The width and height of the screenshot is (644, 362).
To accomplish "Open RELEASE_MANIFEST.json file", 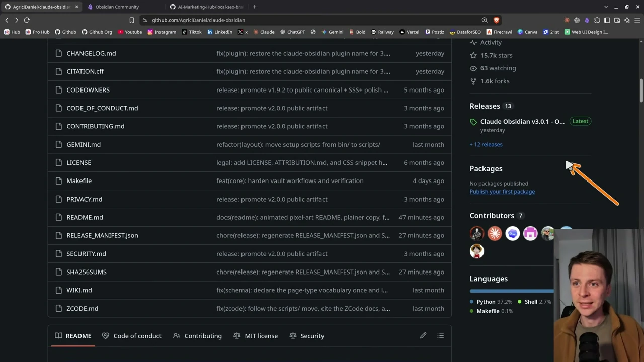I will [x=102, y=235].
